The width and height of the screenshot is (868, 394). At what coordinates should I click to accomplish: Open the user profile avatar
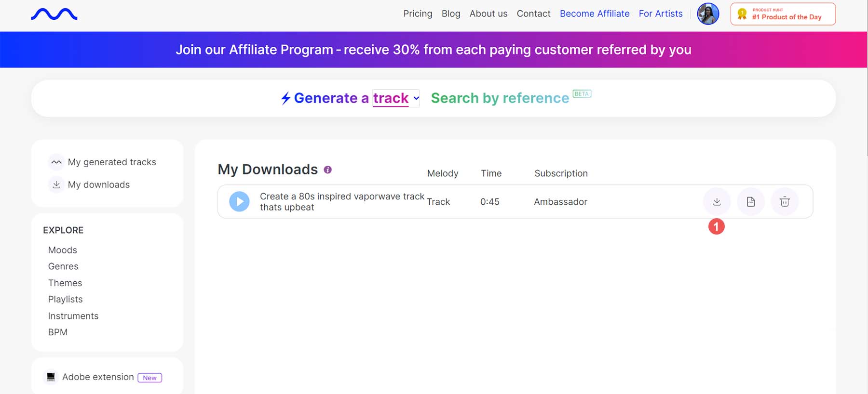pos(708,14)
